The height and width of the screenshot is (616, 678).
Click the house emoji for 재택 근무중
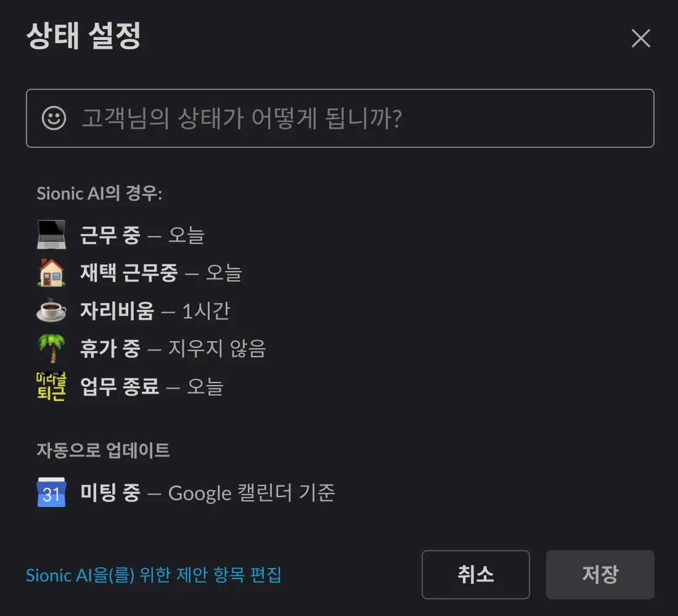[51, 273]
